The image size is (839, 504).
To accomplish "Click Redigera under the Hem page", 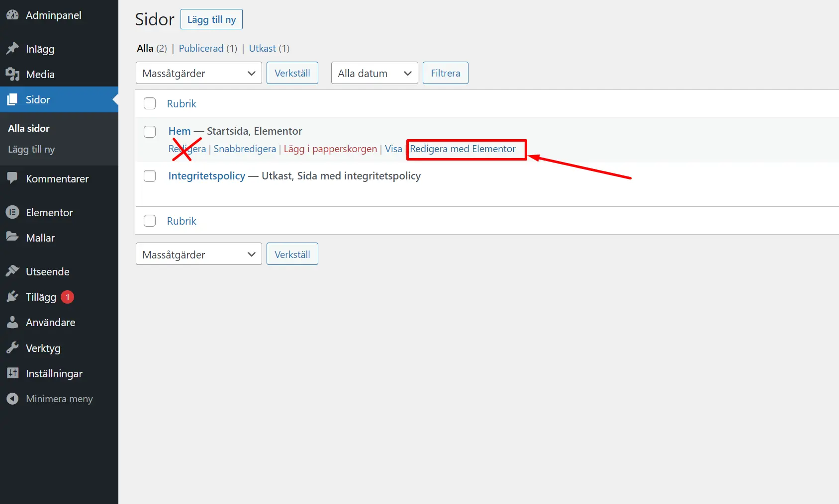I will tap(187, 149).
